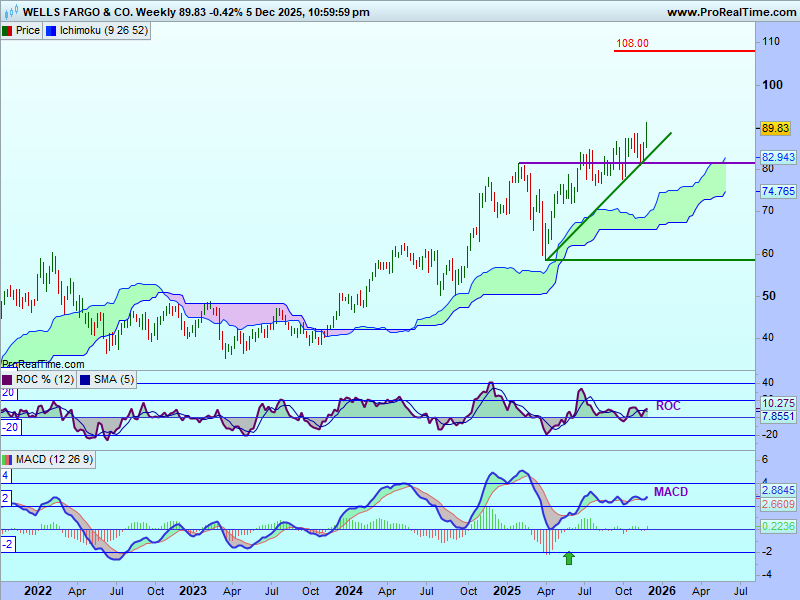The height and width of the screenshot is (600, 800).
Task: Click the candlestick chart icon beside the title
Action: [x=10, y=12]
